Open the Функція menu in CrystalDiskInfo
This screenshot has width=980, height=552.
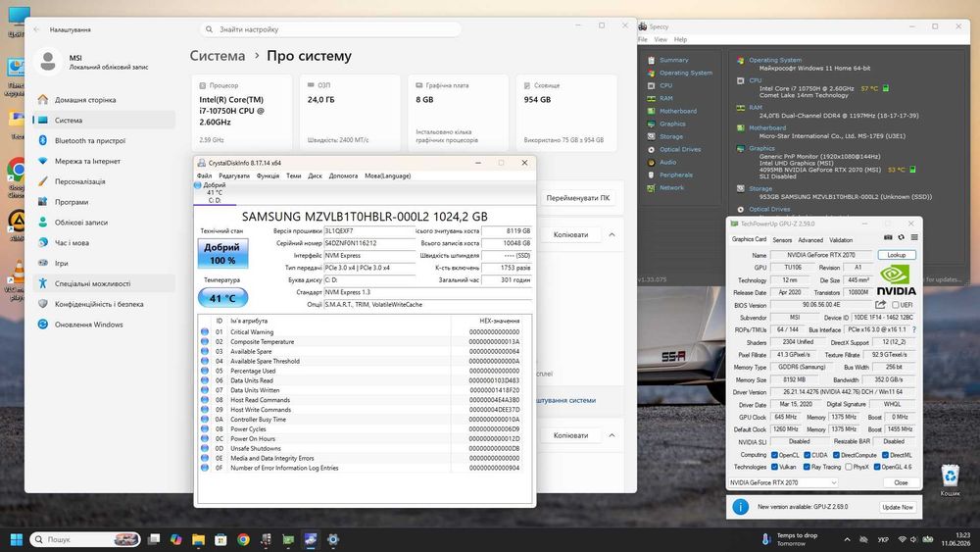(269, 176)
